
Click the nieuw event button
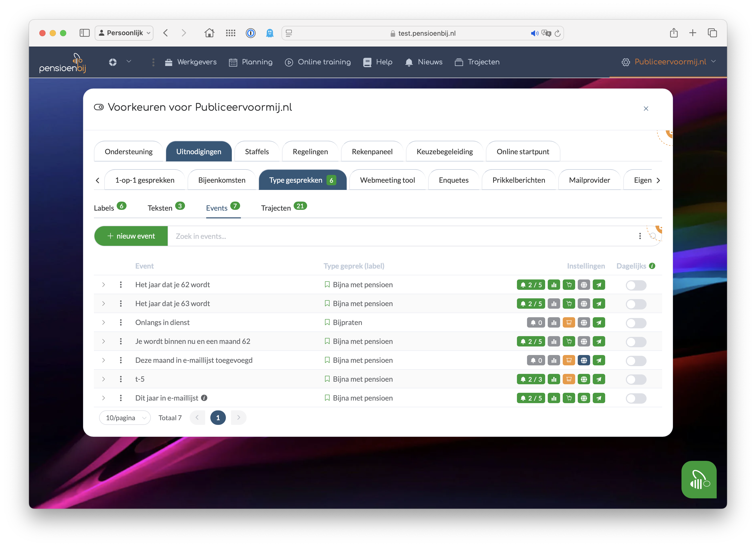[x=131, y=236]
